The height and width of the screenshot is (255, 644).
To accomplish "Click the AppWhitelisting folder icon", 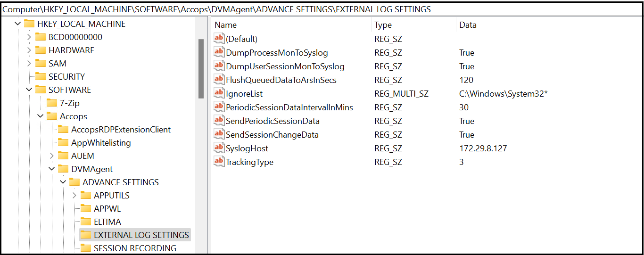I will point(63,142).
